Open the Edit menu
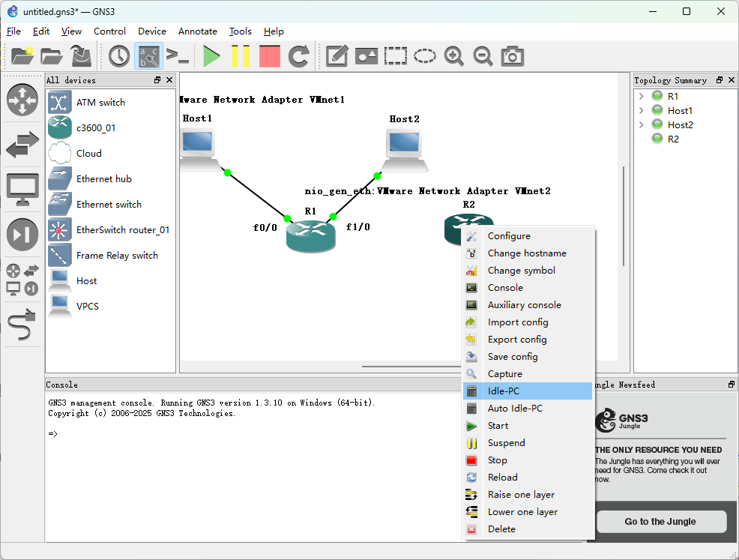The width and height of the screenshot is (739, 560). [41, 31]
